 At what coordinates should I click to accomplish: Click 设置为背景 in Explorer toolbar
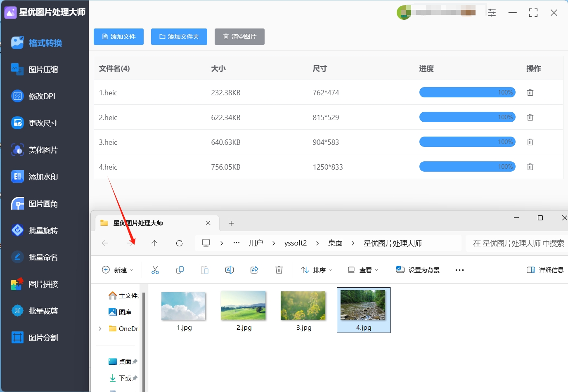[x=418, y=270]
